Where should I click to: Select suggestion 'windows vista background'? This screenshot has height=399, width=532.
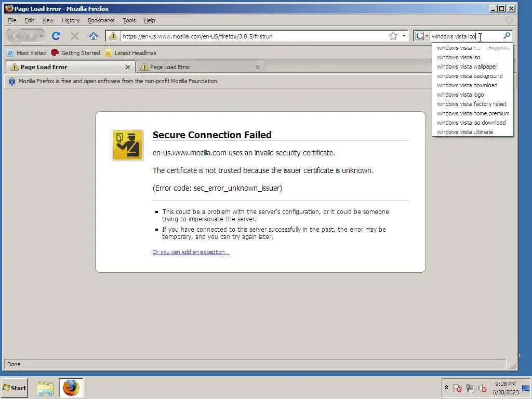click(x=472, y=76)
